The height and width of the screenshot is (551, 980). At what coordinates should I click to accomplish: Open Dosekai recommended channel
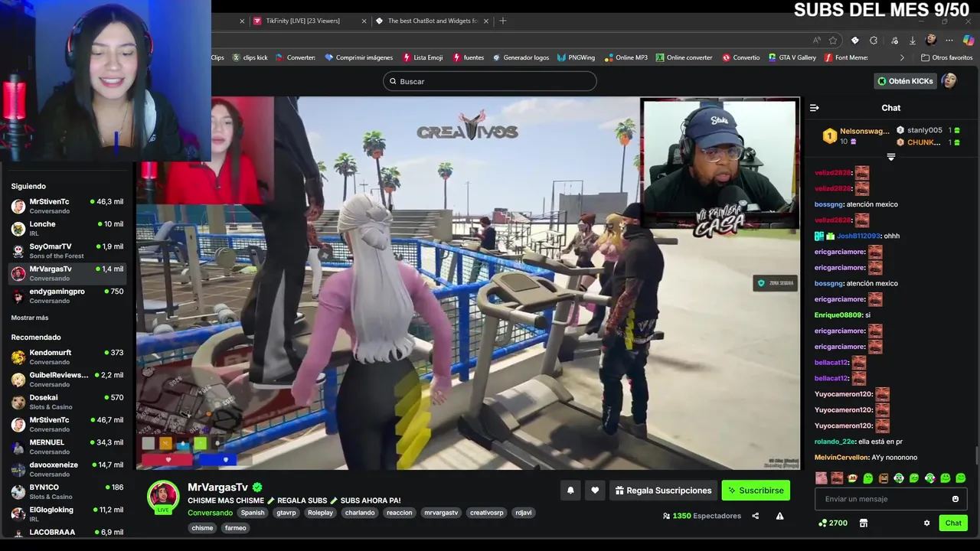tap(67, 402)
